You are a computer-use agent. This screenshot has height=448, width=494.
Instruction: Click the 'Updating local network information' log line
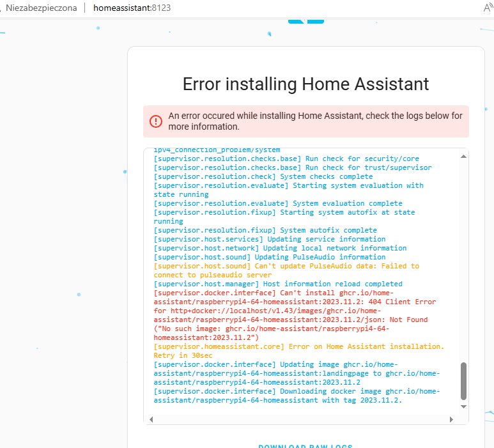pos(280,248)
